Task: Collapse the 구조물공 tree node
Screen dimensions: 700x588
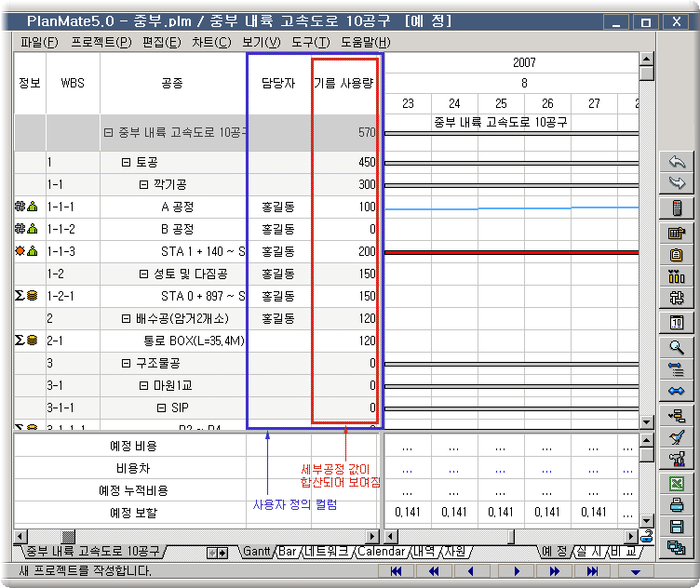Action: pyautogui.click(x=127, y=364)
